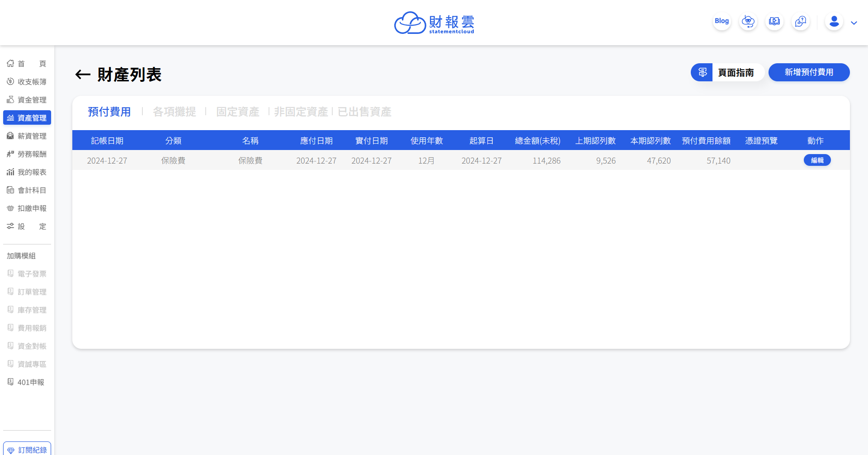Open 會計科目 menu item
Viewport: 868px width, 455px height.
tap(27, 190)
